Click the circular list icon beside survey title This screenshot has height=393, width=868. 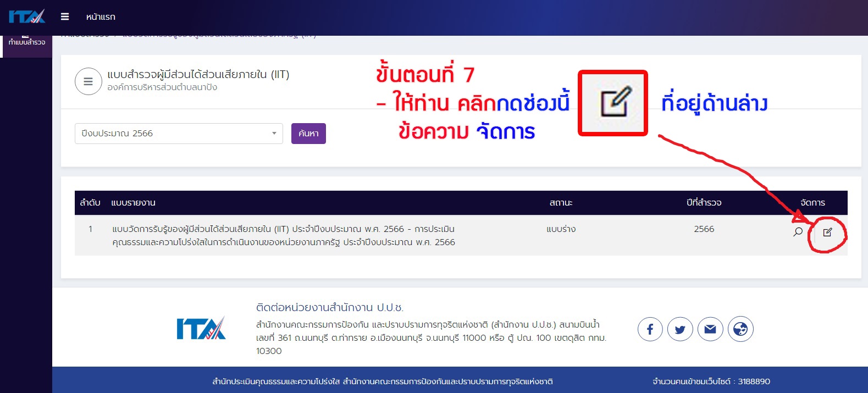point(88,81)
